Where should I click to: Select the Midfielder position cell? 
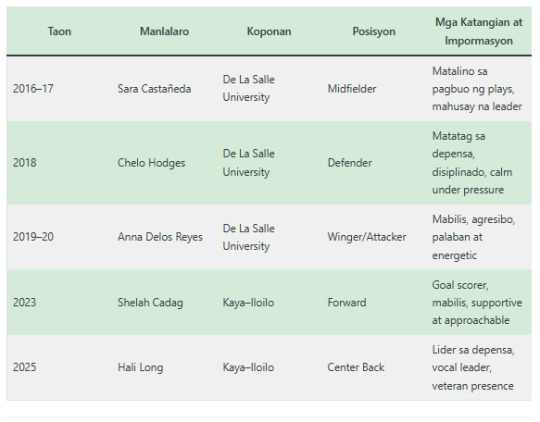tap(352, 89)
